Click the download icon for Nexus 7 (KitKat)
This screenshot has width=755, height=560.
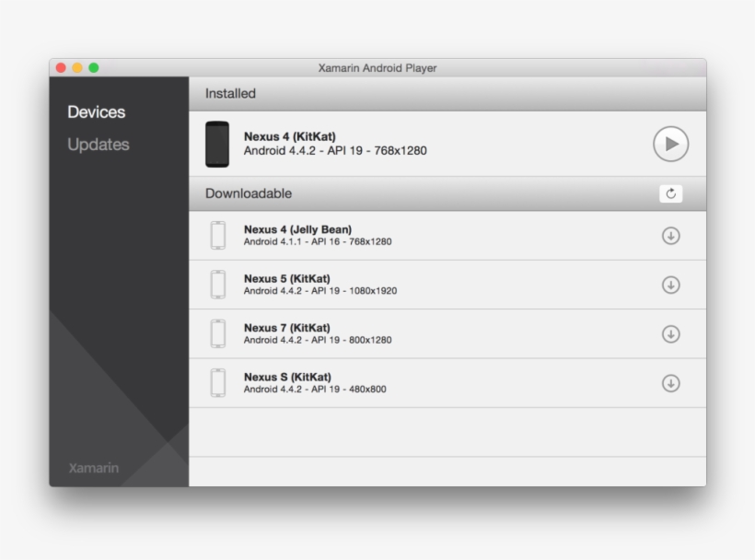(669, 332)
